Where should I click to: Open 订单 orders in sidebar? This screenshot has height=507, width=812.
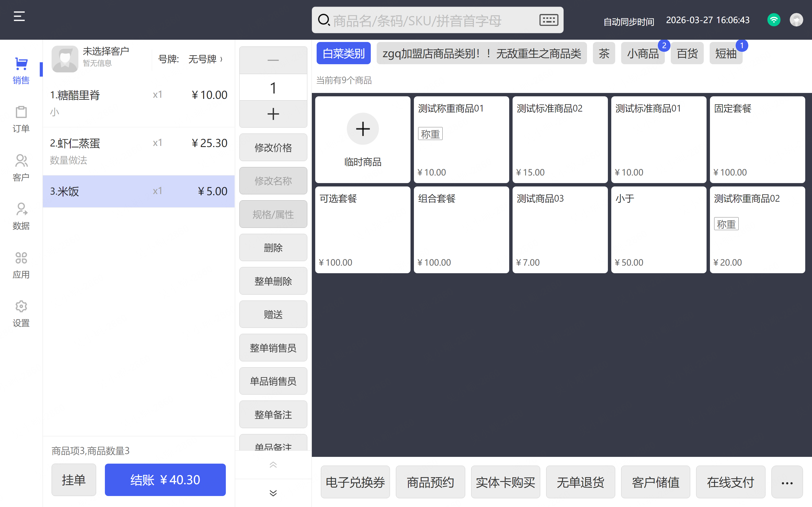coord(21,119)
